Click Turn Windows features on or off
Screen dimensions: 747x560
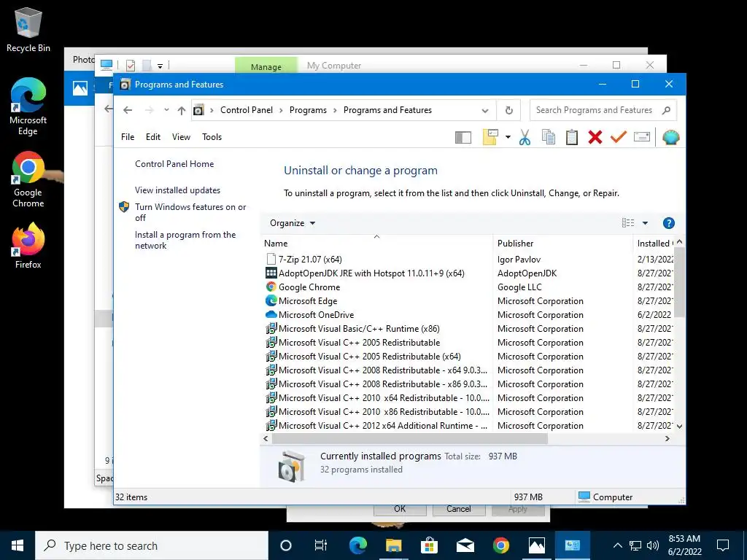(x=190, y=212)
